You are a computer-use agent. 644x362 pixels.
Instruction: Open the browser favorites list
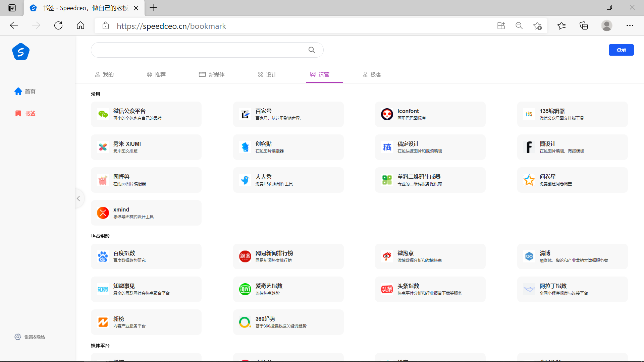(x=561, y=26)
